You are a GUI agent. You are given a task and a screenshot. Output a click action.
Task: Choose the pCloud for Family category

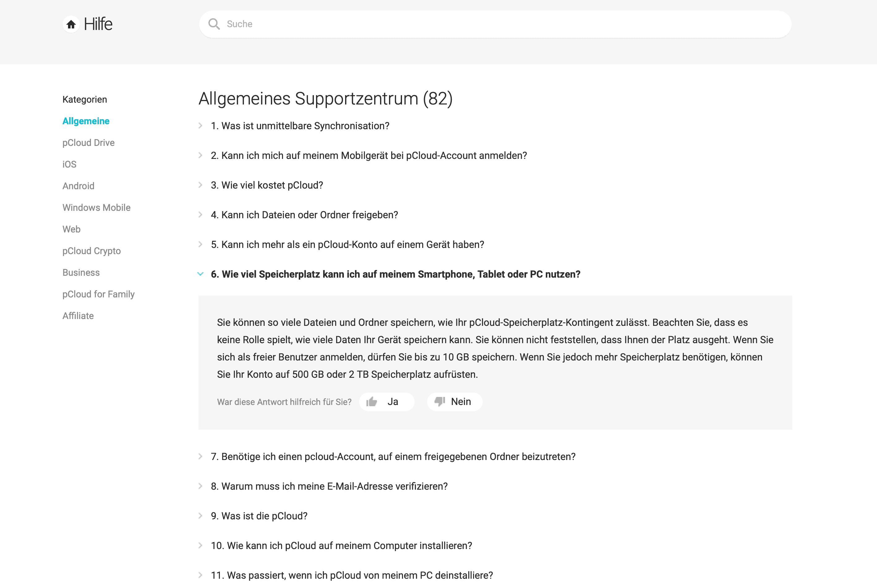click(98, 294)
